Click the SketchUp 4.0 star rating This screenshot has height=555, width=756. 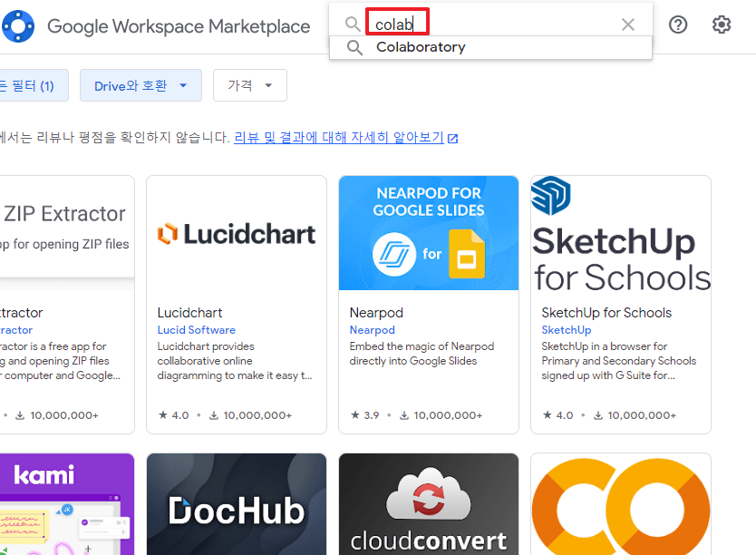tap(557, 415)
